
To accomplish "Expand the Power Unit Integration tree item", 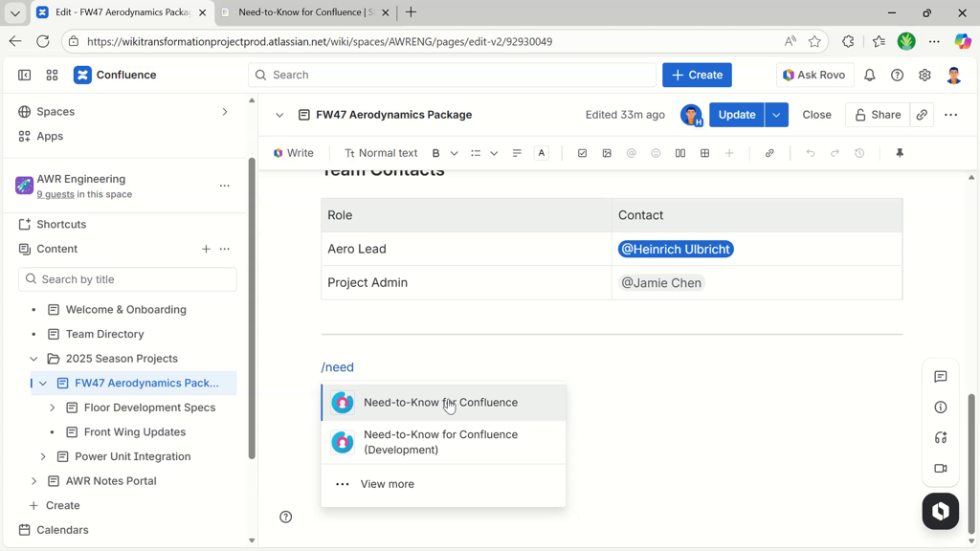I will click(x=43, y=457).
